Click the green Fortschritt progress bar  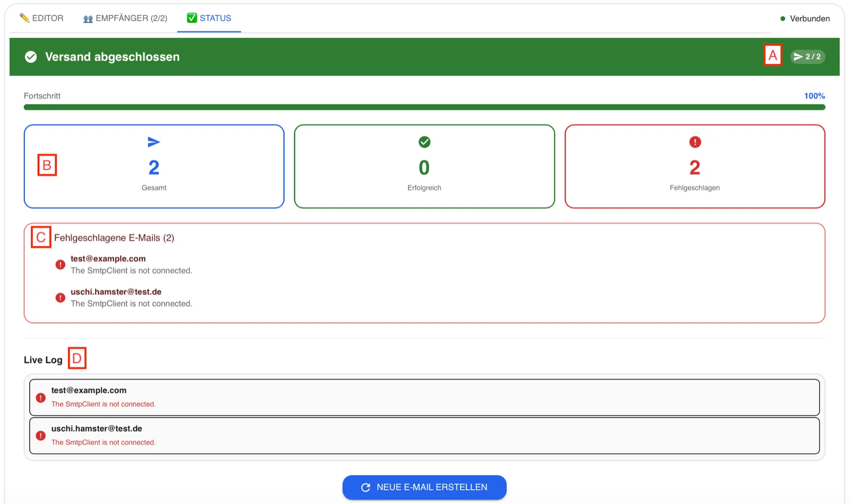pyautogui.click(x=424, y=107)
